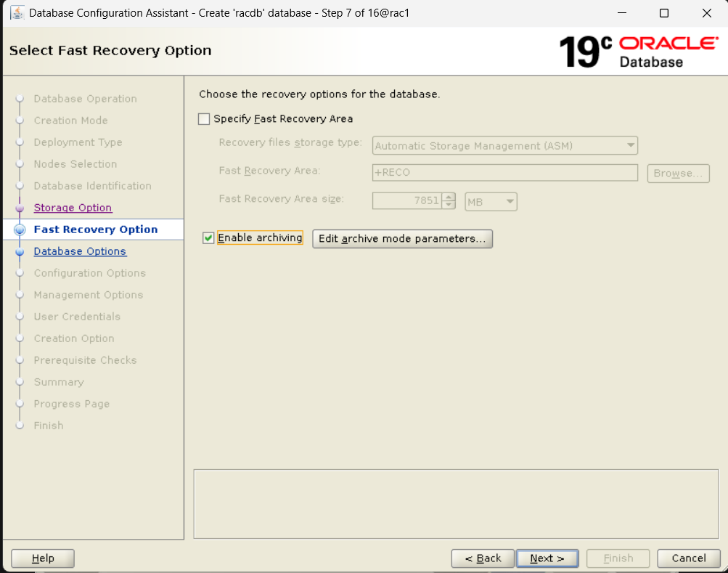Click the Fast Recovery Area text field

pyautogui.click(x=504, y=172)
